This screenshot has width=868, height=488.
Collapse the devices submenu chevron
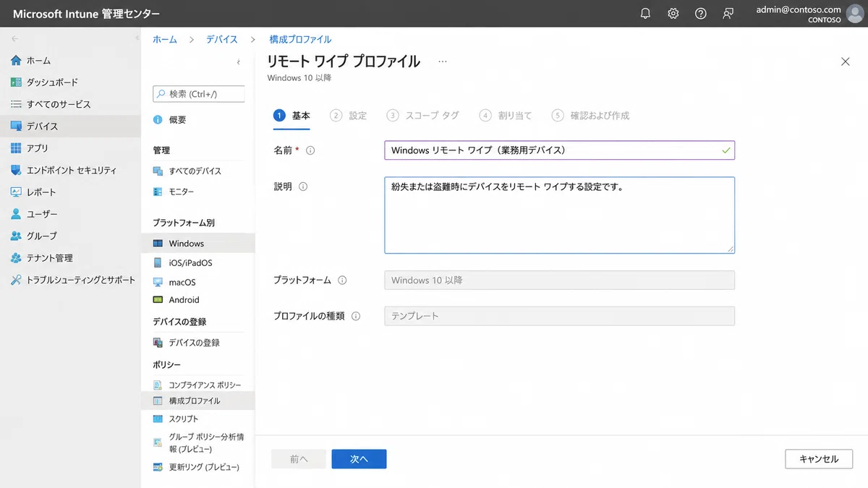click(239, 63)
